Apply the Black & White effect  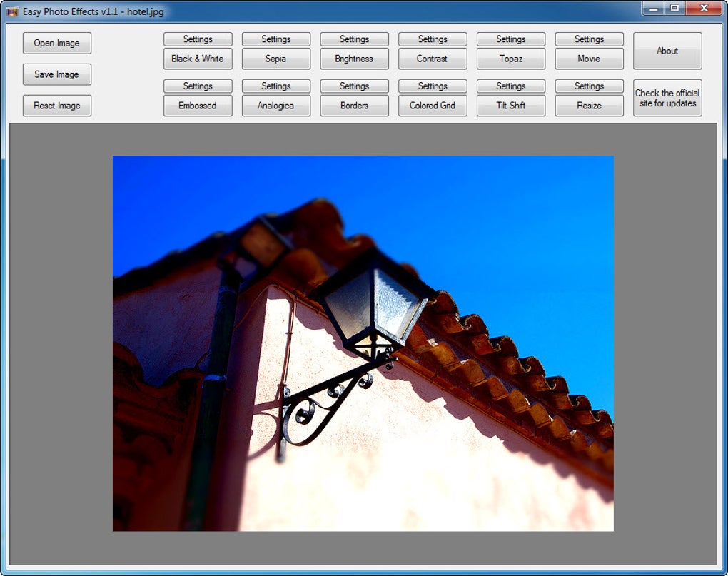pos(198,59)
